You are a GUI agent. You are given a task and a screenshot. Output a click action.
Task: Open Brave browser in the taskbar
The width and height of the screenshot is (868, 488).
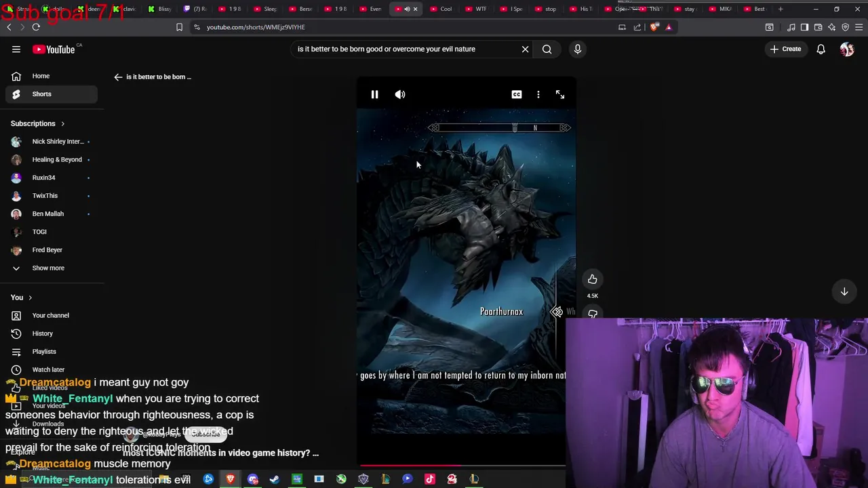(231, 479)
